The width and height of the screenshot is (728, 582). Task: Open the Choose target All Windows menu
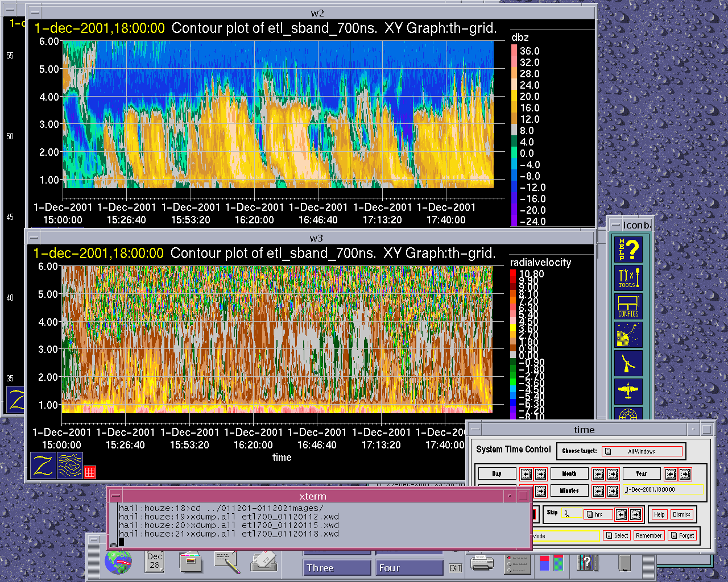(x=642, y=451)
